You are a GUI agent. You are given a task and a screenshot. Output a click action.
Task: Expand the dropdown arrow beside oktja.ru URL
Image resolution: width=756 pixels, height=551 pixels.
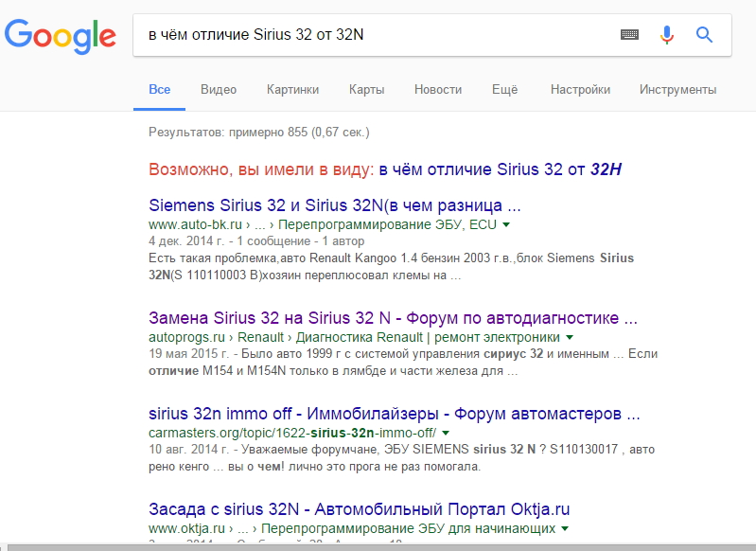[x=564, y=528]
